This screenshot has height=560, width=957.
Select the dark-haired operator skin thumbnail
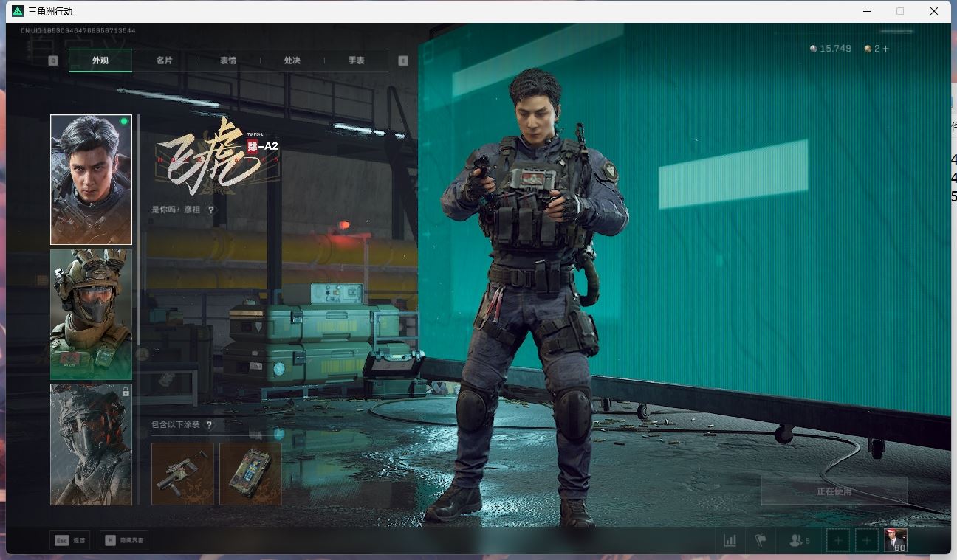coord(91,179)
